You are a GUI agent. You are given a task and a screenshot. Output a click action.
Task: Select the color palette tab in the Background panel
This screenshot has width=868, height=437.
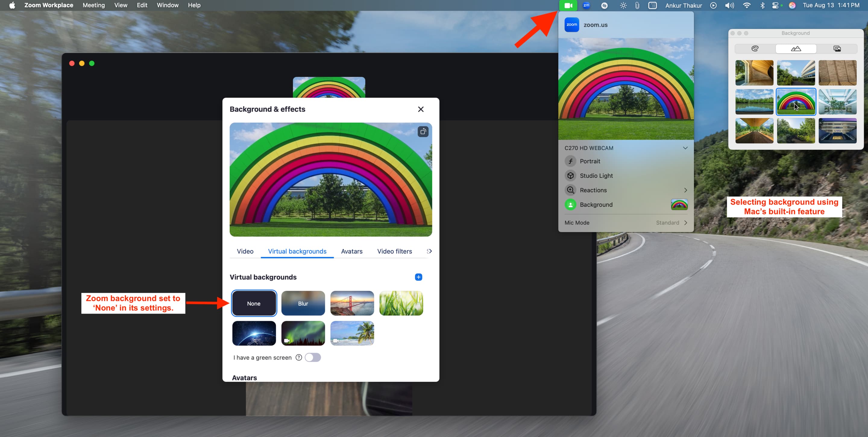point(755,49)
